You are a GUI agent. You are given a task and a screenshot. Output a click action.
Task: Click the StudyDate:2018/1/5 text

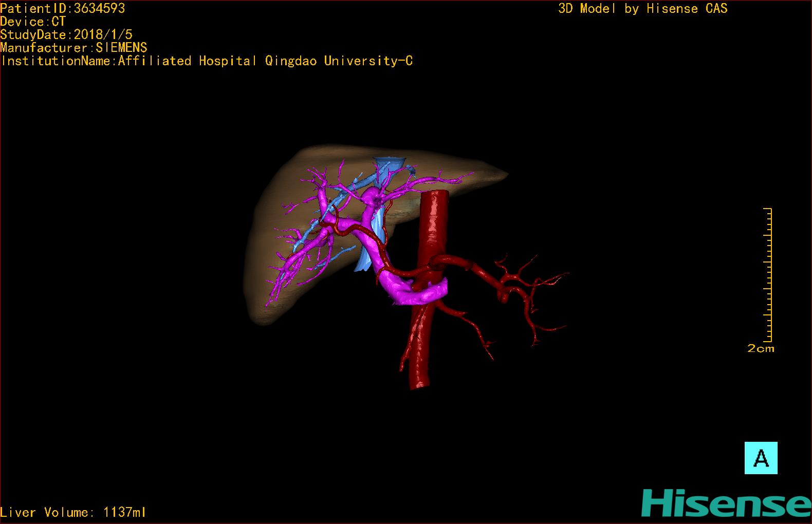66,34
